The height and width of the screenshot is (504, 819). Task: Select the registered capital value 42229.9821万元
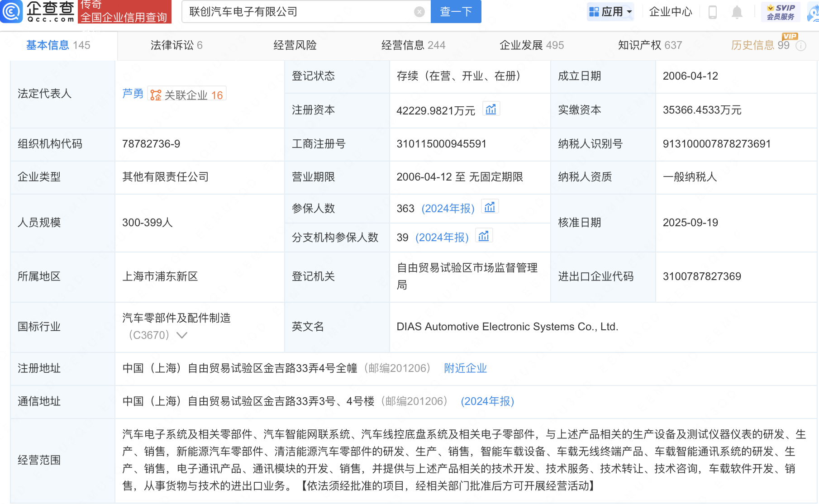tap(436, 110)
